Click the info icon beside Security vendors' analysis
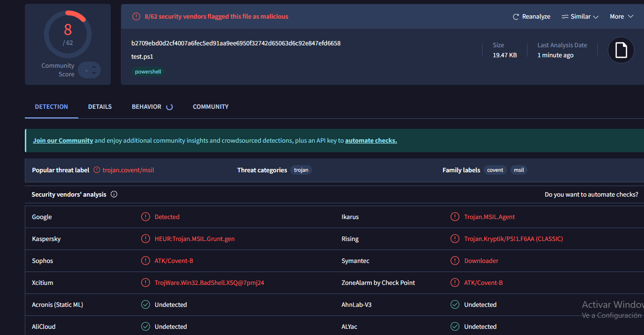 [x=114, y=194]
